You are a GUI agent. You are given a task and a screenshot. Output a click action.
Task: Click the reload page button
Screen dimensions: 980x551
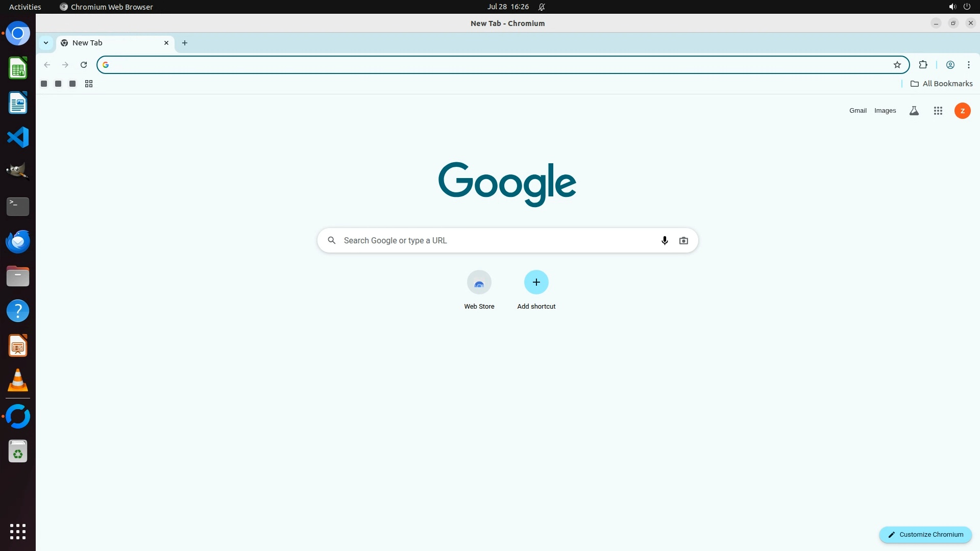(84, 65)
